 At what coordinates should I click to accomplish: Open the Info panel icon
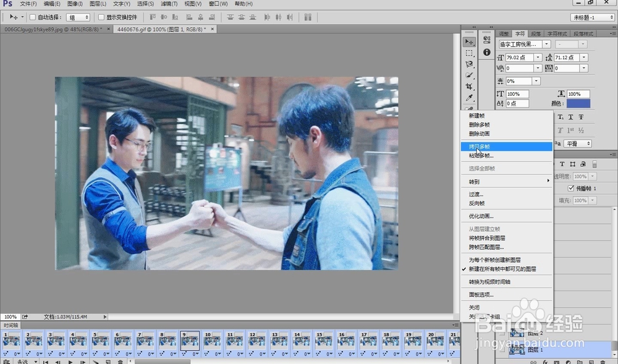[487, 52]
